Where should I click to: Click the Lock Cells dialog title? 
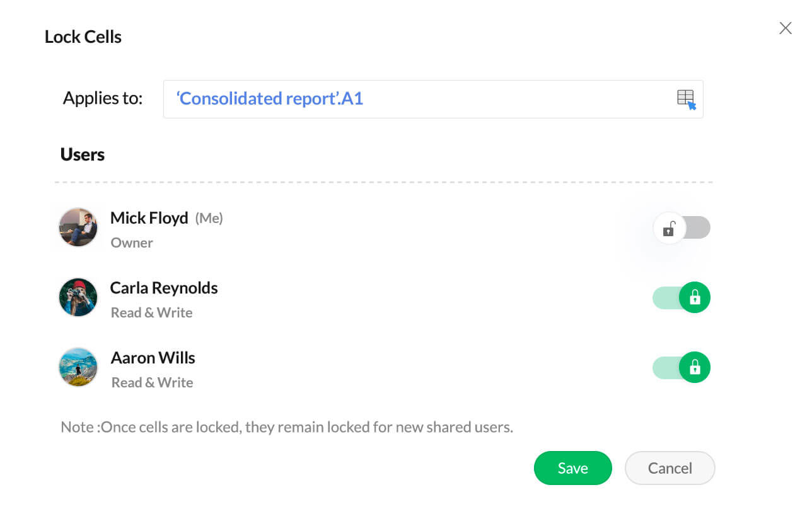click(83, 37)
